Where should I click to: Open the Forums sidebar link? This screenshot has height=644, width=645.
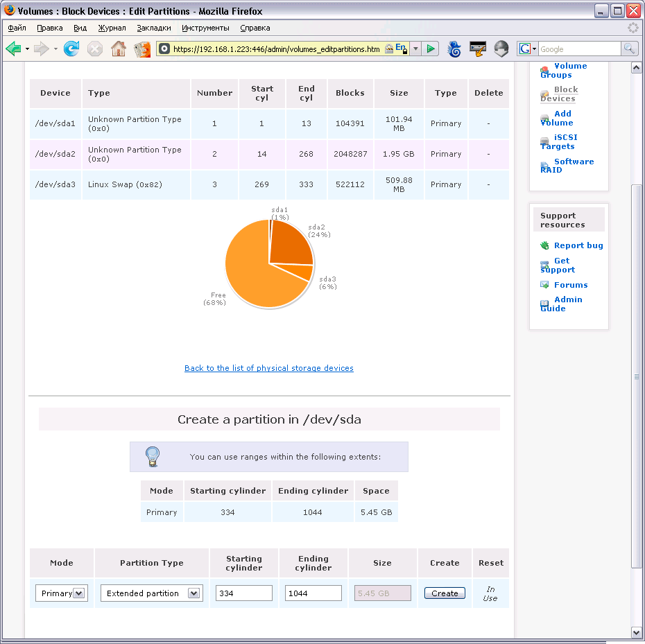click(570, 285)
